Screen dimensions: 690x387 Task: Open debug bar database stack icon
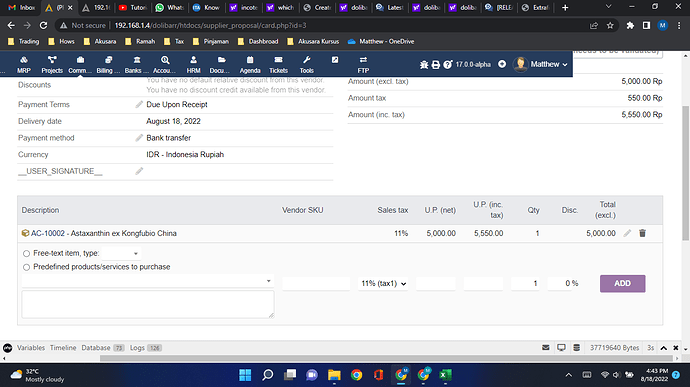pyautogui.click(x=576, y=347)
